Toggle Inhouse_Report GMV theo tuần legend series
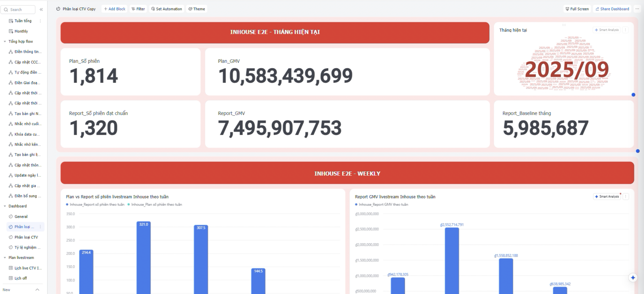 click(382, 205)
